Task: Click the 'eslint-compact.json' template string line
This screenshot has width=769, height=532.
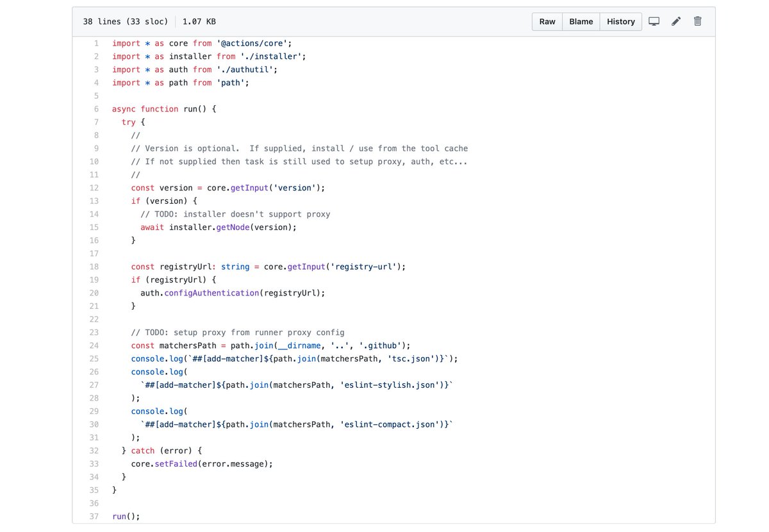Action: [x=297, y=424]
